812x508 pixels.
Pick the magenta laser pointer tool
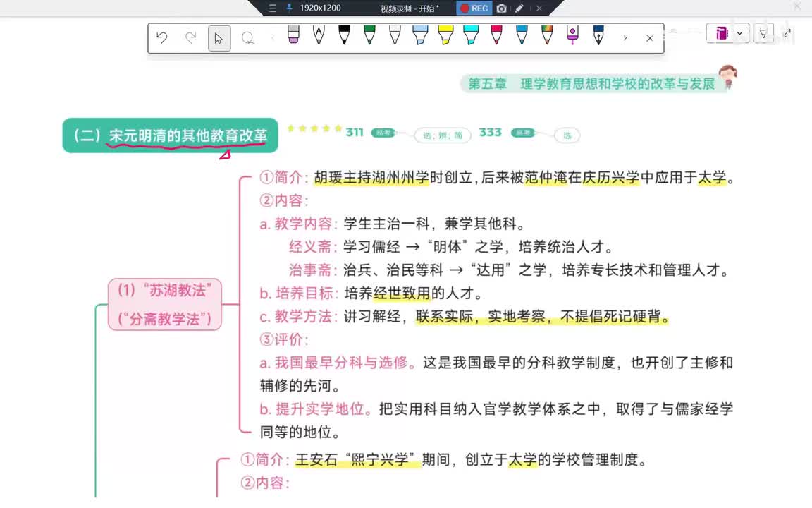point(572,35)
